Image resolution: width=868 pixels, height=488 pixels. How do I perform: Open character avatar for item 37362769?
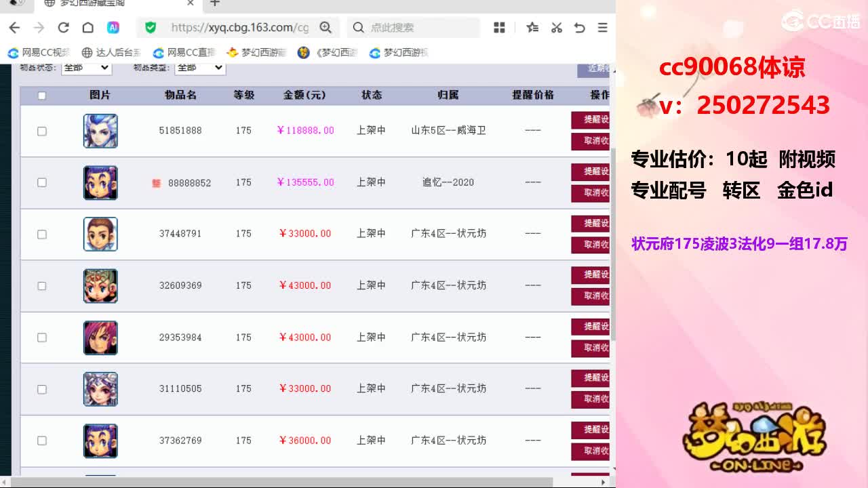coord(100,441)
